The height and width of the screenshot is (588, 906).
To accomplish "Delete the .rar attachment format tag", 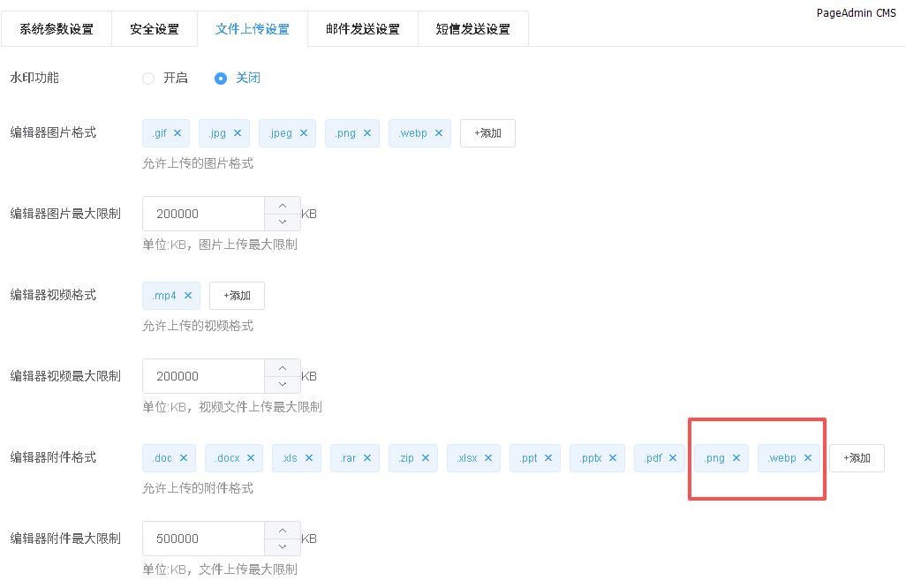I will pos(367,458).
